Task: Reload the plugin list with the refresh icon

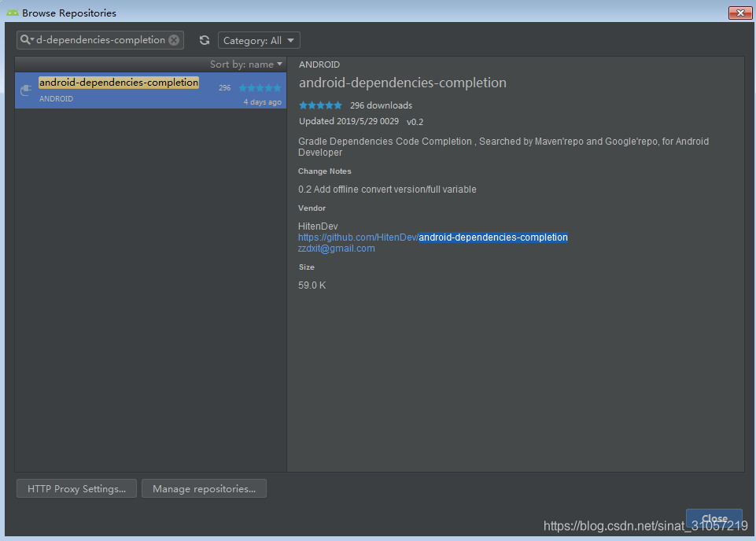Action: 205,40
